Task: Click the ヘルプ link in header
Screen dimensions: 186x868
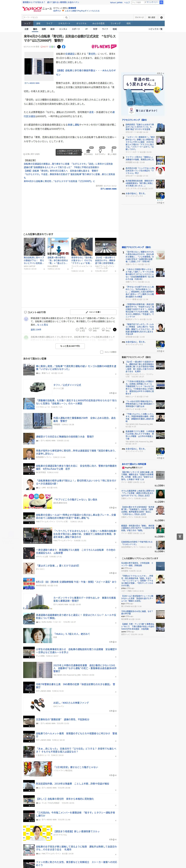Action: coord(127,2)
